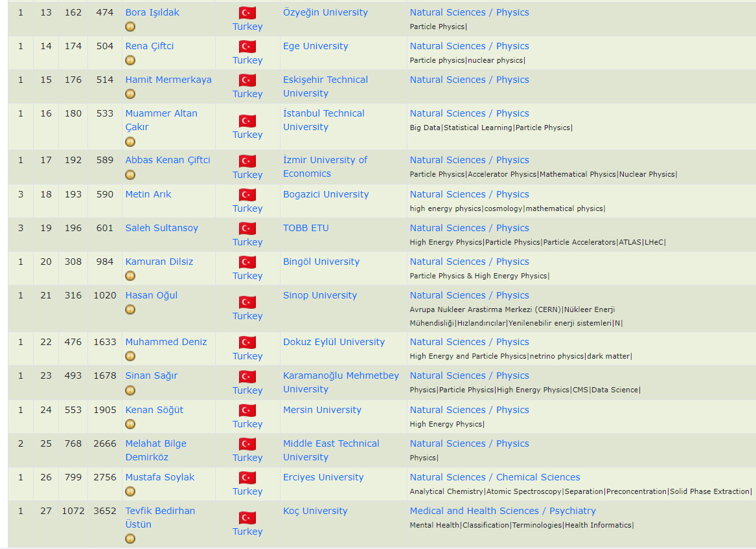Click the medal icon beneath Sinan Sağır
756x549 pixels.
click(x=130, y=390)
